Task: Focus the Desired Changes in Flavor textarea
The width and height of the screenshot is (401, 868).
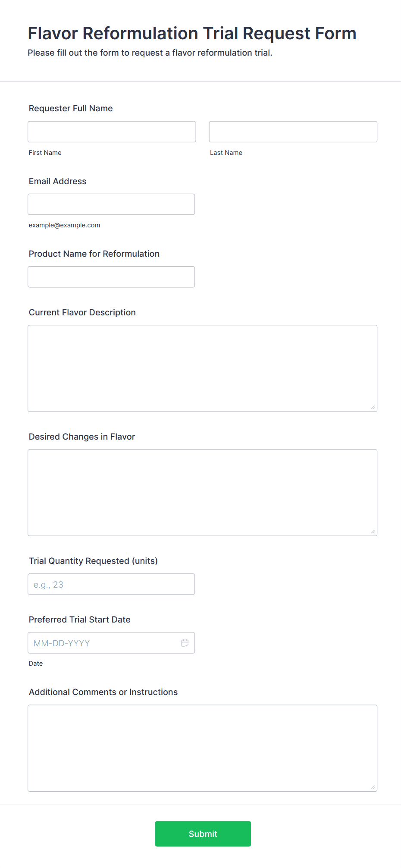Action: [x=202, y=492]
